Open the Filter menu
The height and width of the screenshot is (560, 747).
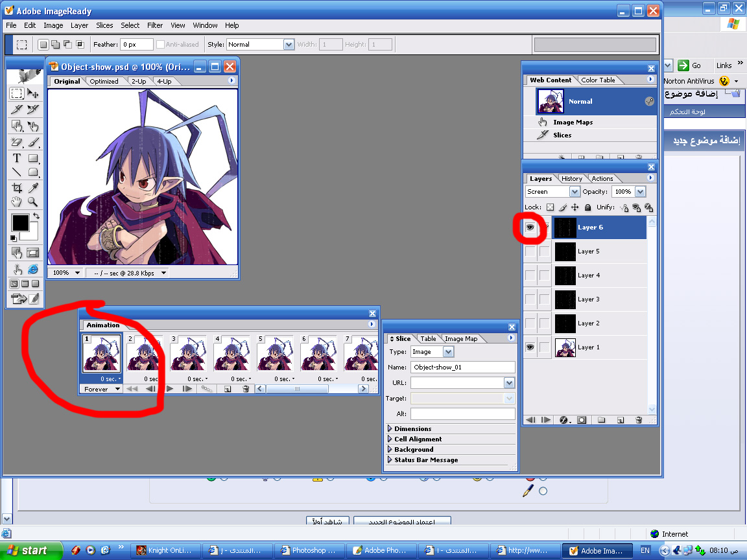pyautogui.click(x=155, y=25)
